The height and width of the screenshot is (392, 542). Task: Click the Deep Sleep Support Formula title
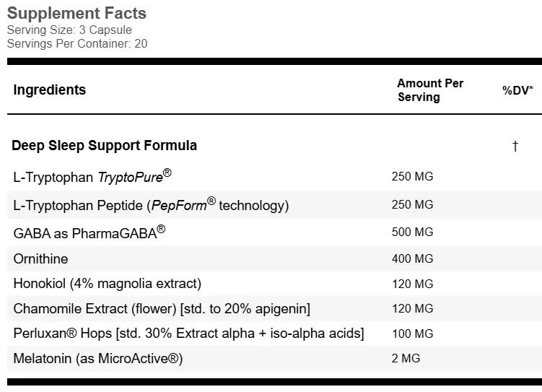point(105,145)
